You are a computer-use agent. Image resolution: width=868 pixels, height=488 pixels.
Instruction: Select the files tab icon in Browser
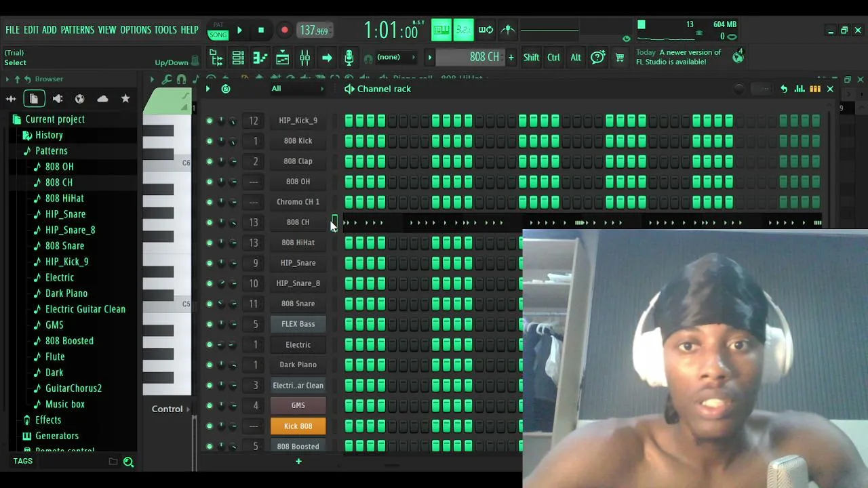pos(33,99)
